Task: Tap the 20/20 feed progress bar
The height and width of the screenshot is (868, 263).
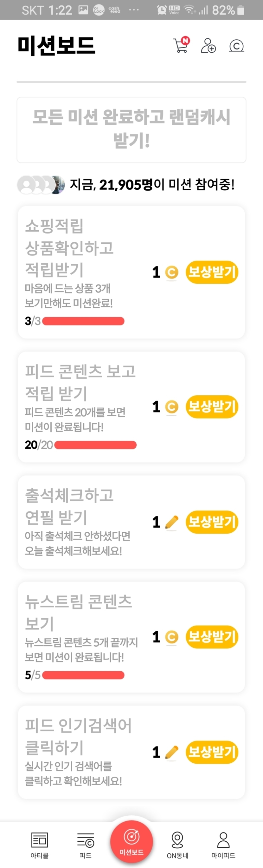Action: [95, 445]
